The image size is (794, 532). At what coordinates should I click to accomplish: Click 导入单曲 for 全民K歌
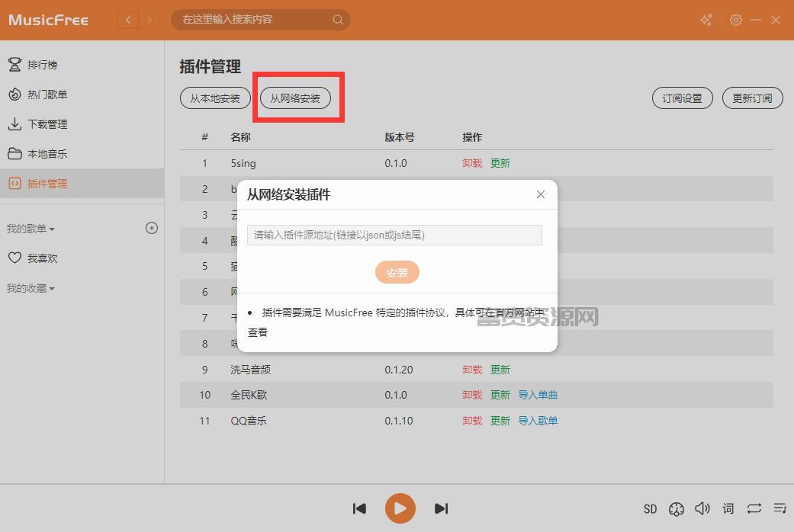538,395
